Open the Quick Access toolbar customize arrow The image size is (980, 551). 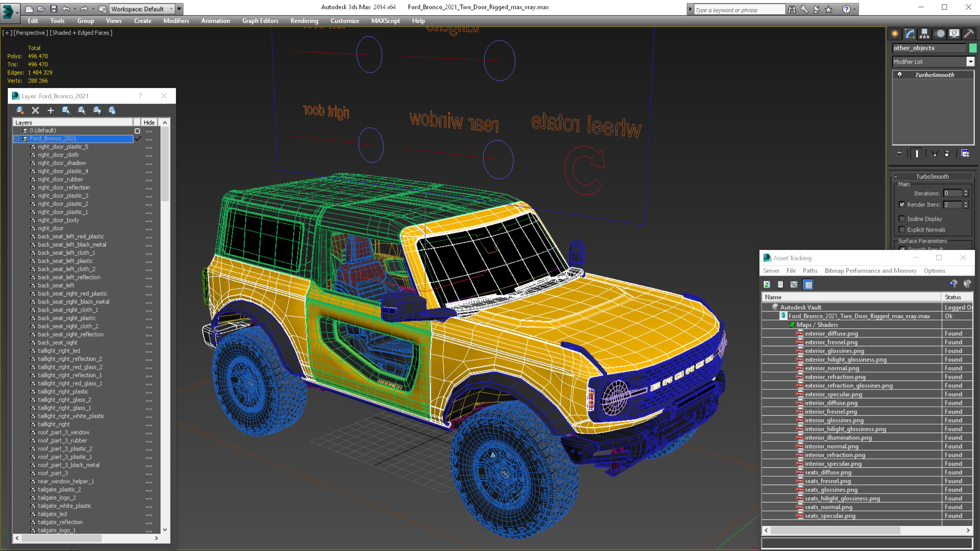tap(179, 9)
